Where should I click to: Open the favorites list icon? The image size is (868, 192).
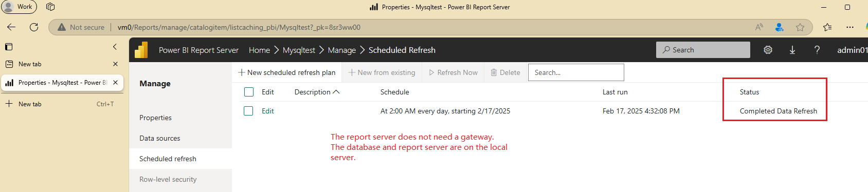pyautogui.click(x=827, y=27)
